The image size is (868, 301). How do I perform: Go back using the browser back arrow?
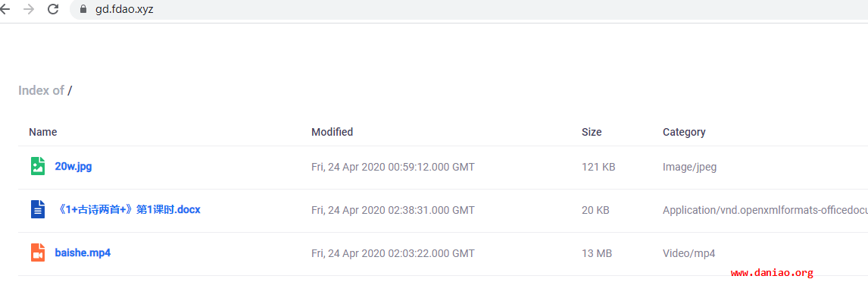(x=5, y=9)
